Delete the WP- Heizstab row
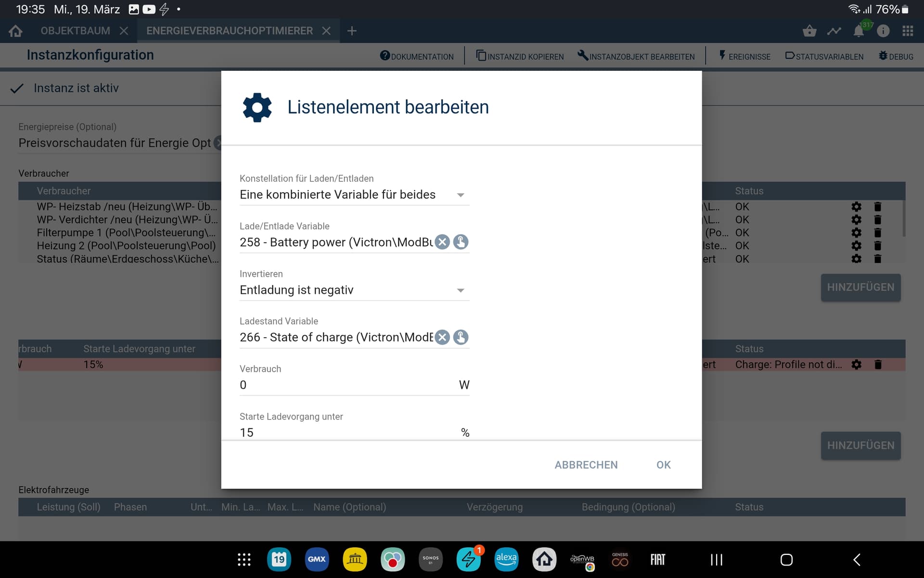The height and width of the screenshot is (578, 924). 877,207
